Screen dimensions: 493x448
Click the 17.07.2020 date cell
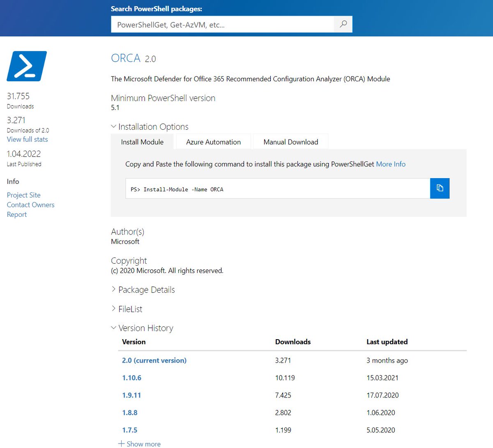382,395
